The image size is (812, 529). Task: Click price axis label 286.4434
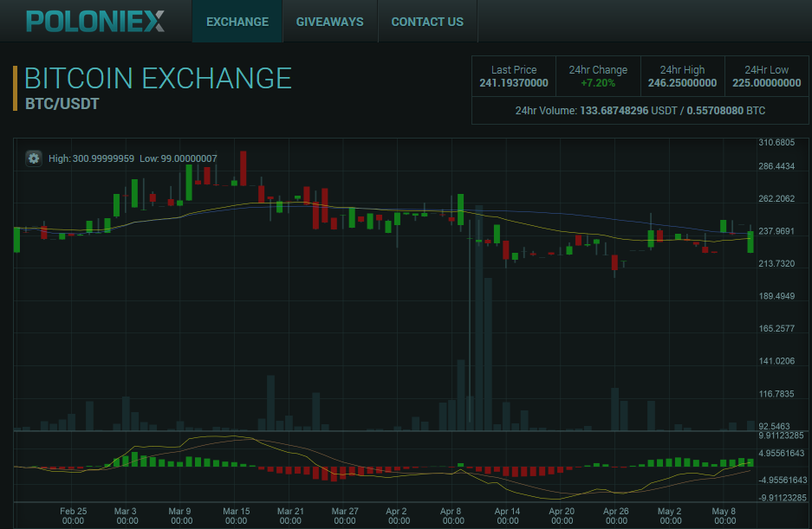point(776,166)
